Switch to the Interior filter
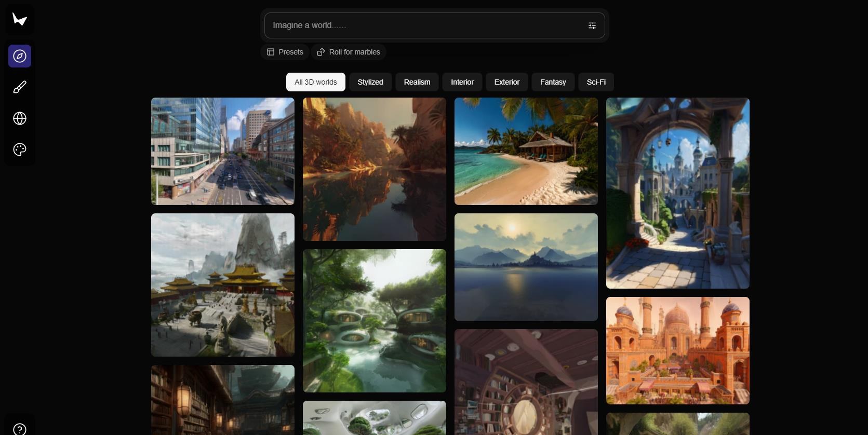 coord(462,82)
